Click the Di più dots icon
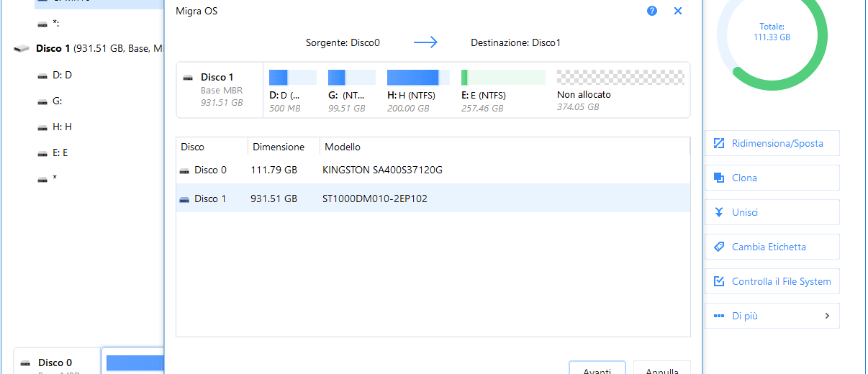The width and height of the screenshot is (868, 374). coord(718,316)
